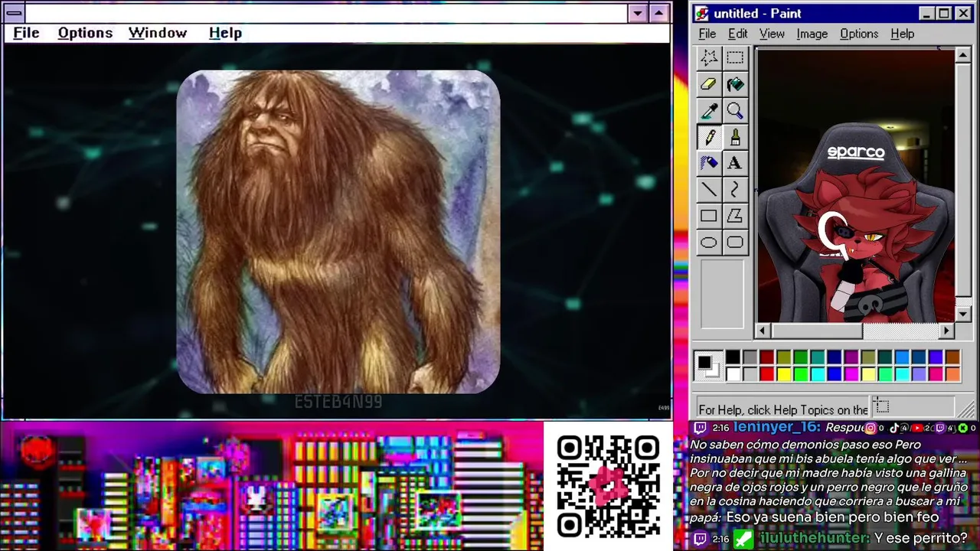Select the Text tool marked A

click(x=735, y=163)
